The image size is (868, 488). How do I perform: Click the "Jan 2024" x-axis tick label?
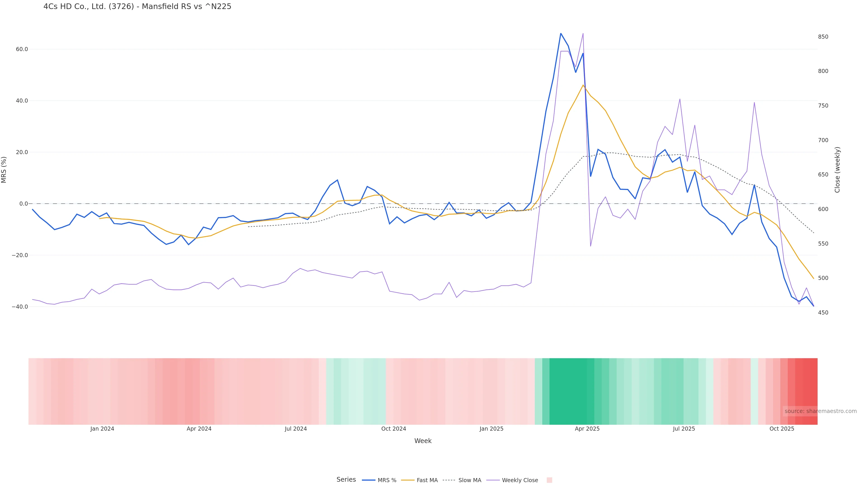(102, 429)
